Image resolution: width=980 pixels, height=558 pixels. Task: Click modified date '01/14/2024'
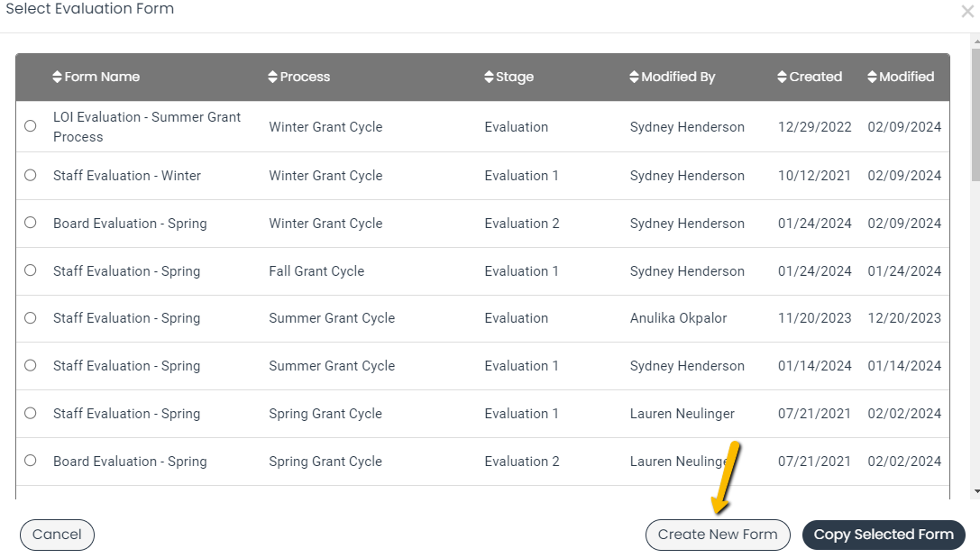pos(904,366)
